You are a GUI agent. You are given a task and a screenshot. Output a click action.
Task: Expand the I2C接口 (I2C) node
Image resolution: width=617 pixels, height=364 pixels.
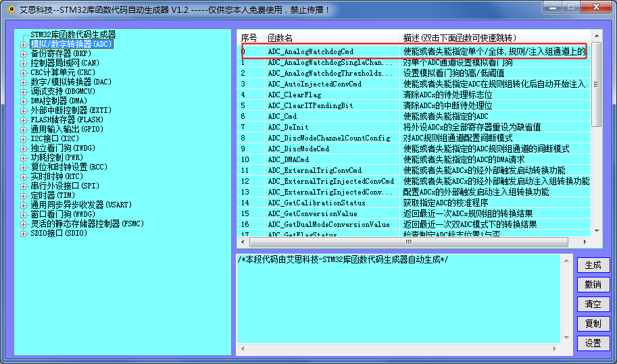tap(23, 138)
